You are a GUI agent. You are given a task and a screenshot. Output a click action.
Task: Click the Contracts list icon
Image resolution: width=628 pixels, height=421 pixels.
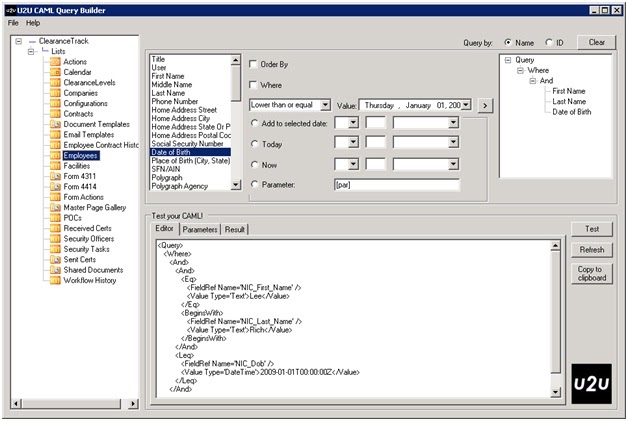[55, 114]
